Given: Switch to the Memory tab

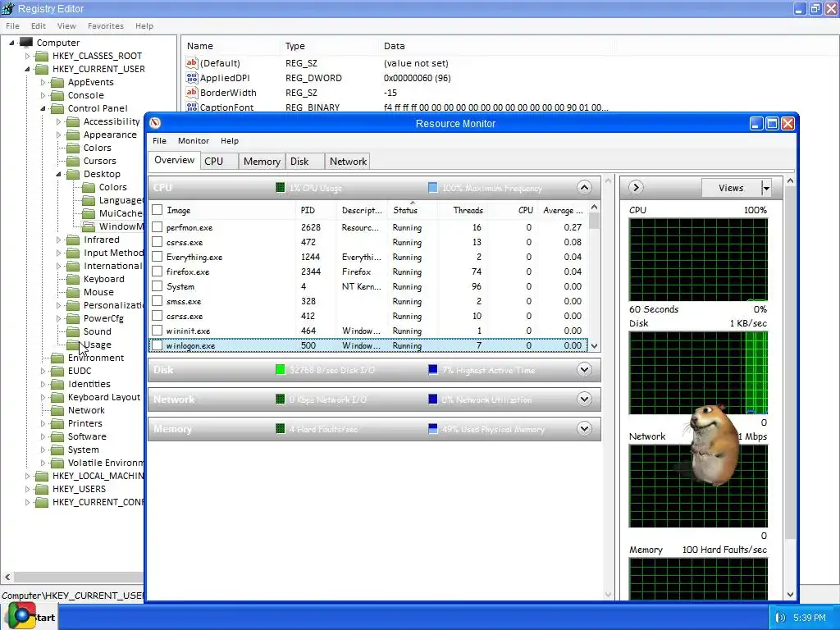Looking at the screenshot, I should 262,162.
